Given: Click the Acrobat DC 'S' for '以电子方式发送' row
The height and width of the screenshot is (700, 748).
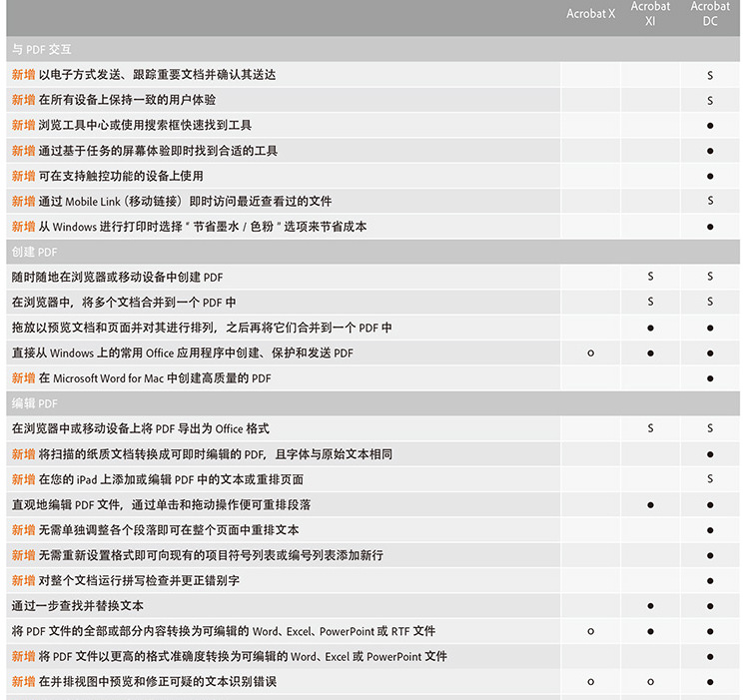Looking at the screenshot, I should click(710, 75).
